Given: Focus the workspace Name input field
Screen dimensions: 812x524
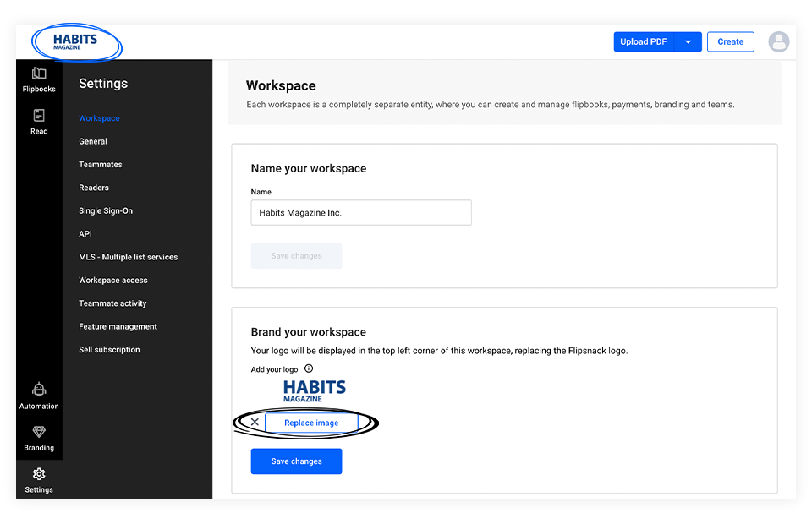Looking at the screenshot, I should 361,213.
